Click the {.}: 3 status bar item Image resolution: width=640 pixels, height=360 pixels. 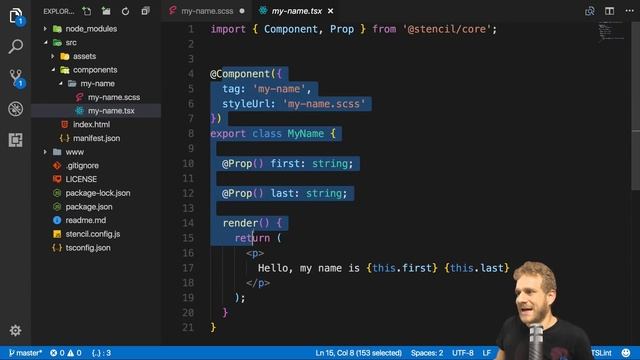click(x=101, y=353)
